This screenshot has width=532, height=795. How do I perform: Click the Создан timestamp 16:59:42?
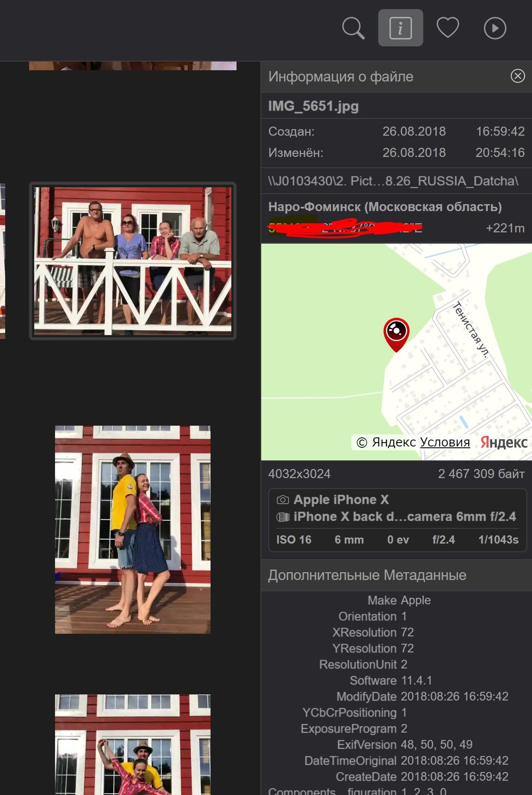[500, 131]
